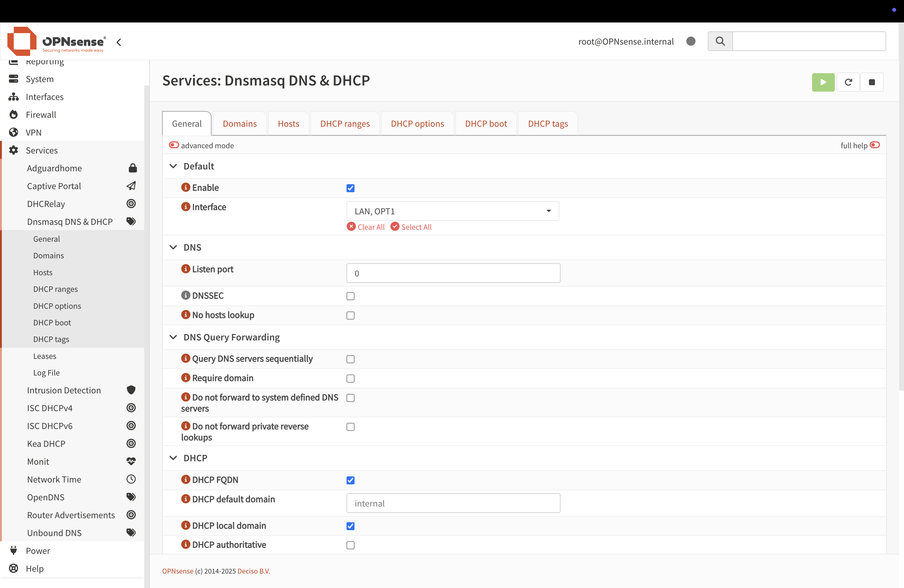
Task: Click the Adguardhome lock icon
Action: (133, 168)
